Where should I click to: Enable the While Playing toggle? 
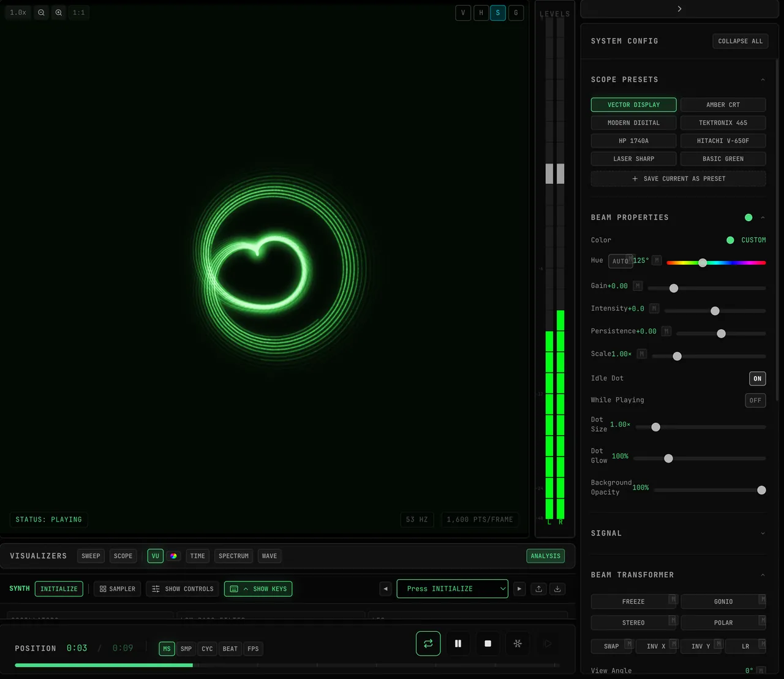click(x=755, y=400)
